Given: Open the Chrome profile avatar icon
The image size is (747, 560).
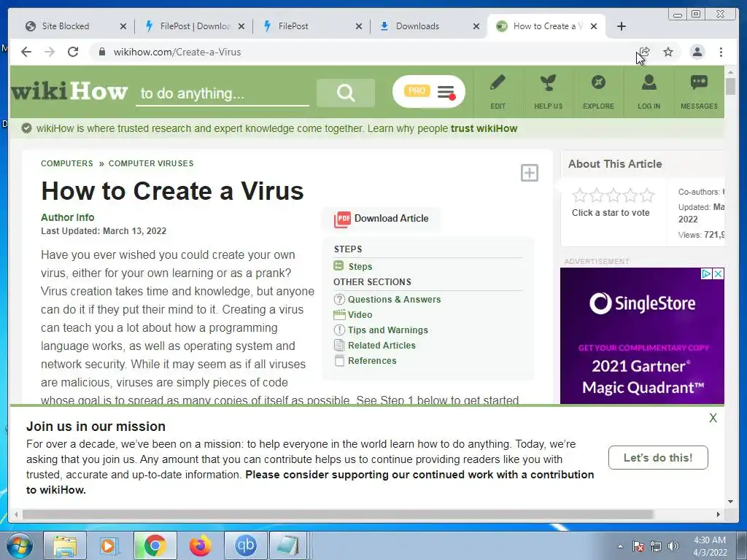Looking at the screenshot, I should 697,52.
